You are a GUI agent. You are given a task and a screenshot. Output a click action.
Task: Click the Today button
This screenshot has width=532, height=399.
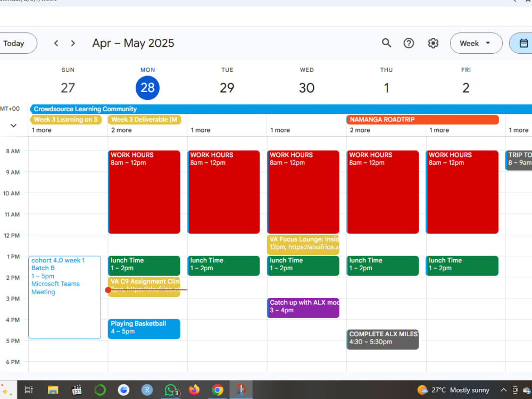[14, 43]
